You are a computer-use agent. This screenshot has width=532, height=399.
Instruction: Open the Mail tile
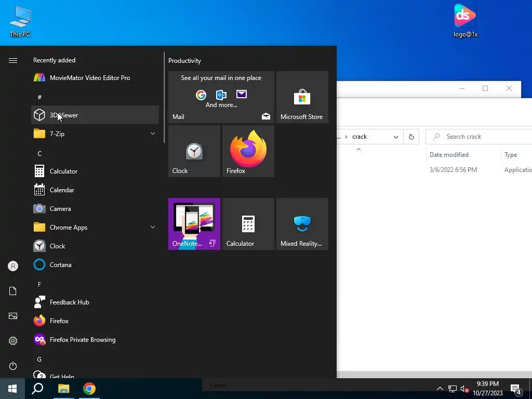[x=221, y=97]
